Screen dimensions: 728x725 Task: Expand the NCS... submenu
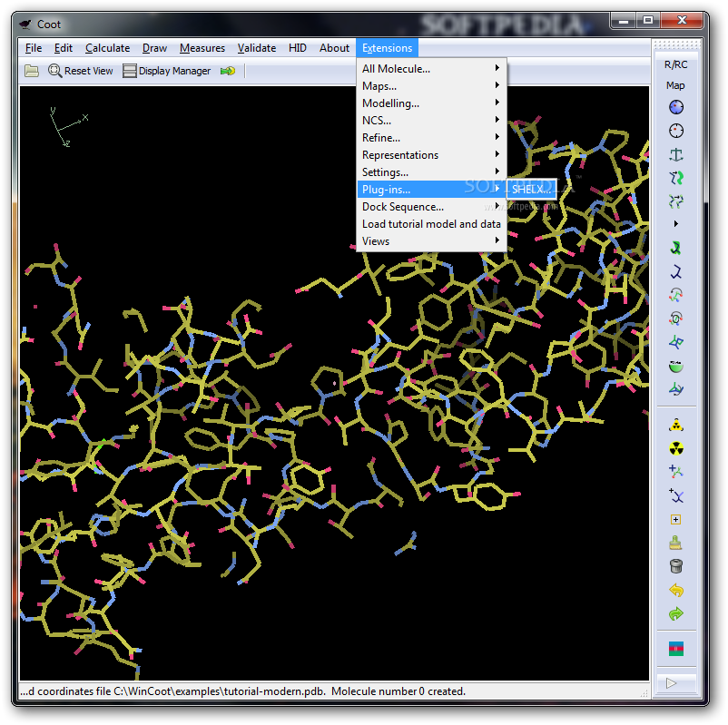coord(431,120)
